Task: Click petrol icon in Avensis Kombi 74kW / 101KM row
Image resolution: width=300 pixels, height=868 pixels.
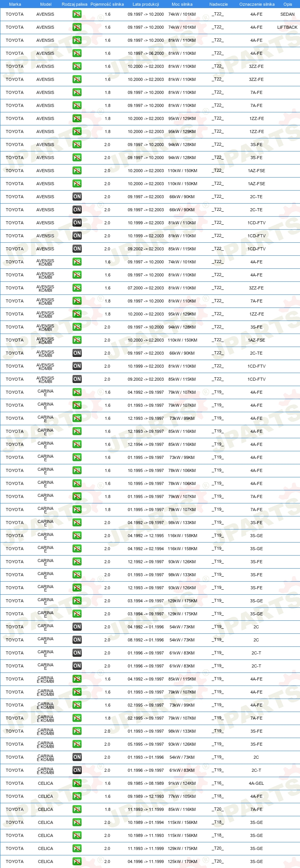Action: tap(77, 262)
